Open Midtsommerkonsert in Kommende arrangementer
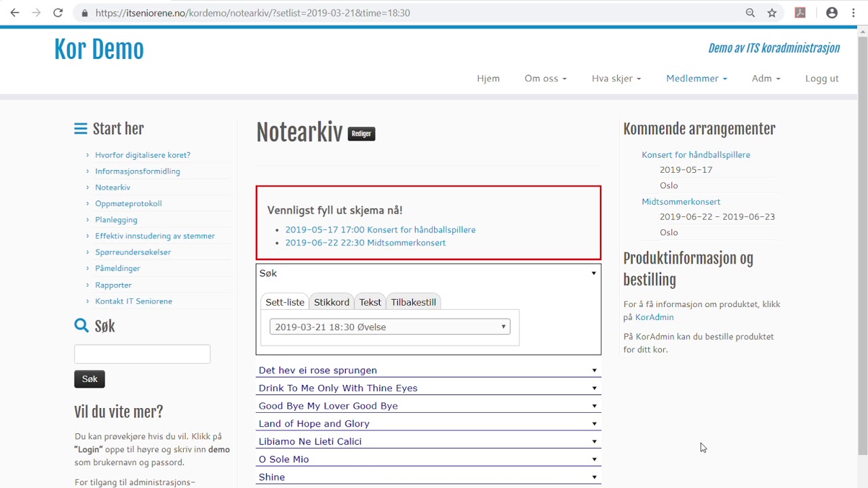Screen dimensions: 868x488 [x=681, y=202]
